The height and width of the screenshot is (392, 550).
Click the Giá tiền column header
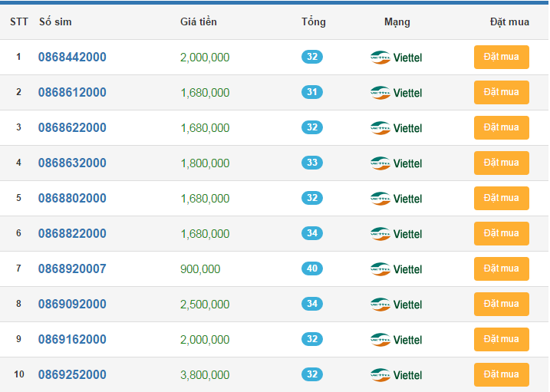coord(199,21)
